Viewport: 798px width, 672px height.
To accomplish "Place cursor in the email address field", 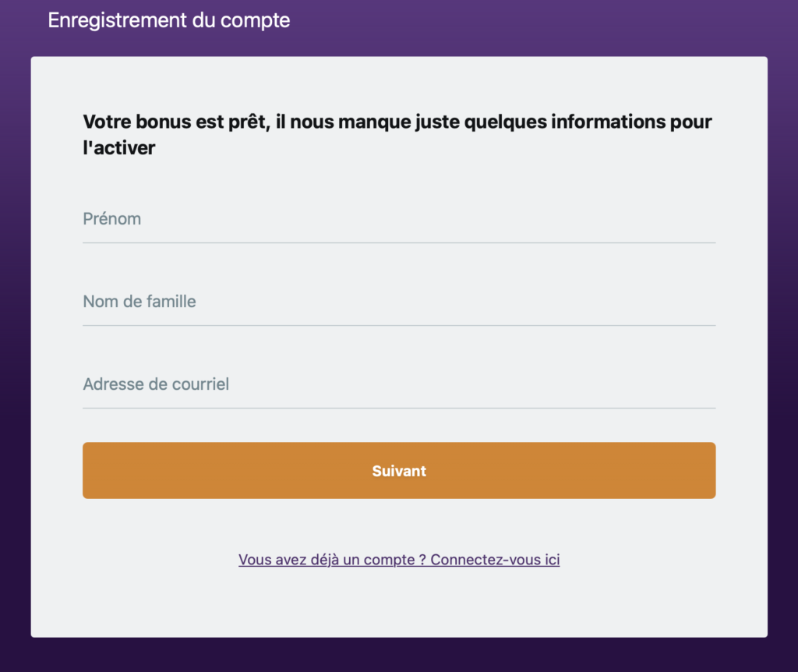I will pos(399,384).
